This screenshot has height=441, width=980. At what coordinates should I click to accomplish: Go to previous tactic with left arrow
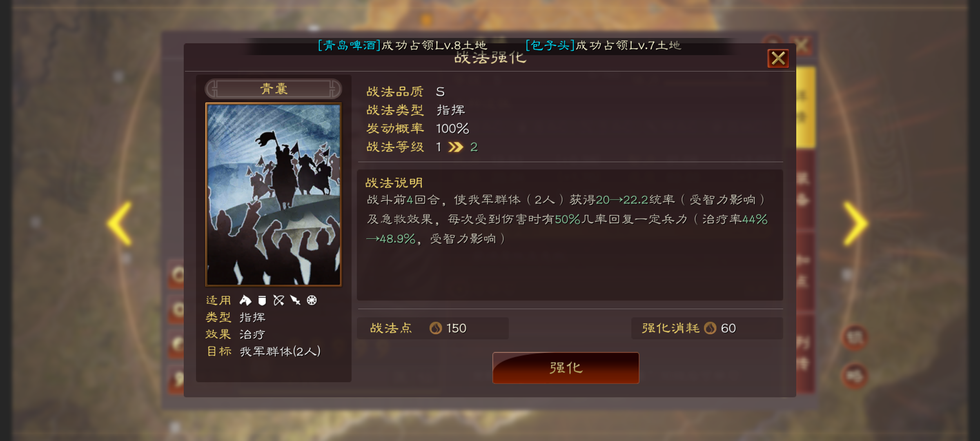point(120,224)
